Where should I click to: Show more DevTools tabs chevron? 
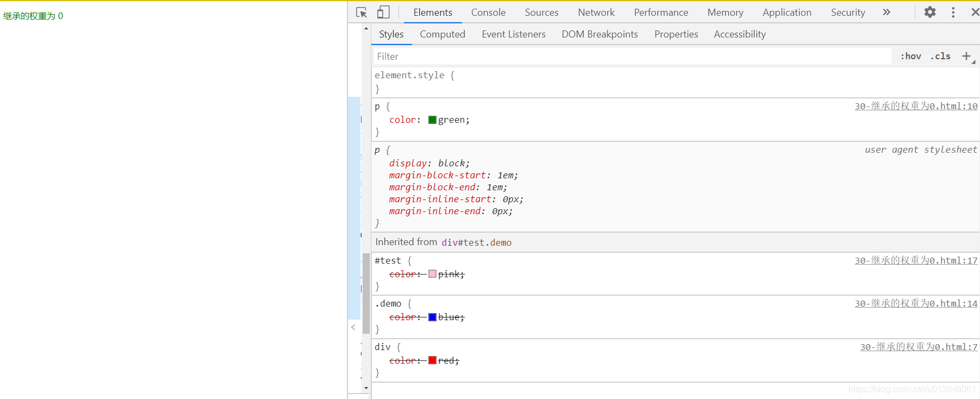(887, 12)
